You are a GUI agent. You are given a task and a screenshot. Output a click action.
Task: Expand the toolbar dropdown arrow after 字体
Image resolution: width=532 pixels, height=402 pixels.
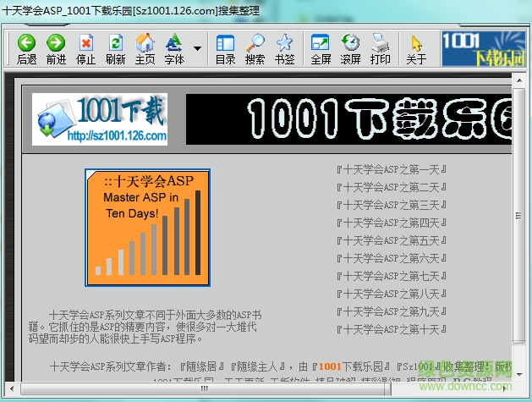(197, 48)
